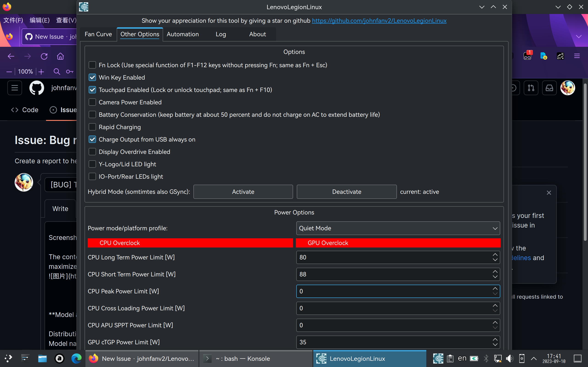Expand the Firefox tab list chevron
The image size is (588, 367).
click(x=579, y=37)
